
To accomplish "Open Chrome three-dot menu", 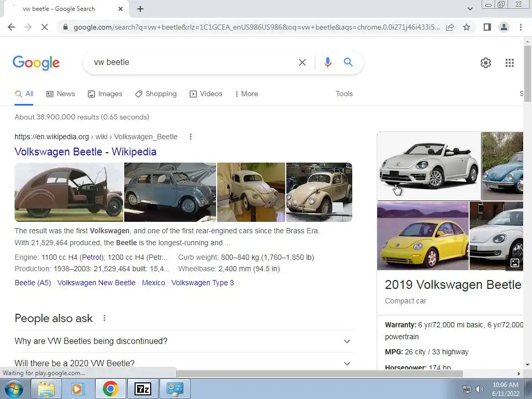I will 521,27.
